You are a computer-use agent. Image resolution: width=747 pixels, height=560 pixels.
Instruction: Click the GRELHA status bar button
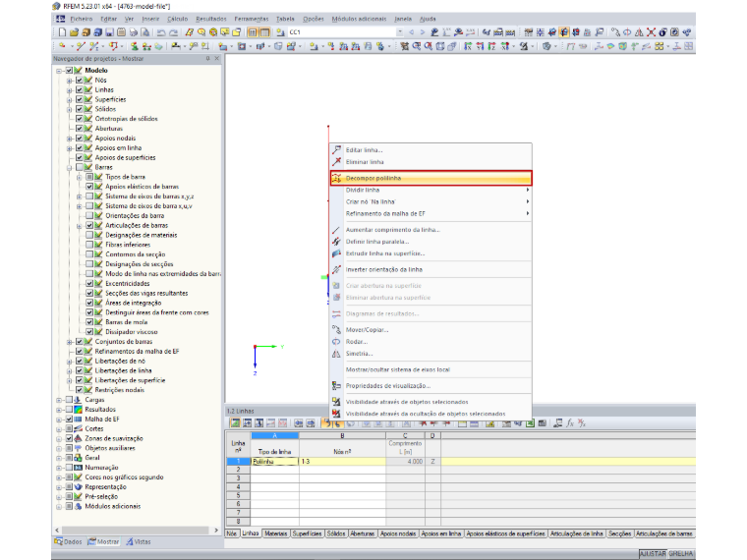point(680,554)
